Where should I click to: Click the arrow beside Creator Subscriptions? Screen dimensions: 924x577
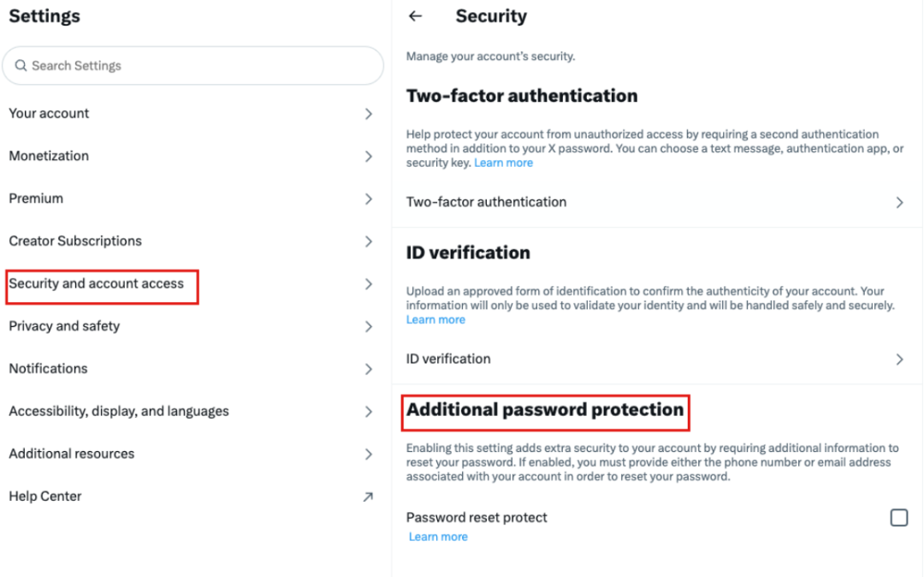coord(368,241)
